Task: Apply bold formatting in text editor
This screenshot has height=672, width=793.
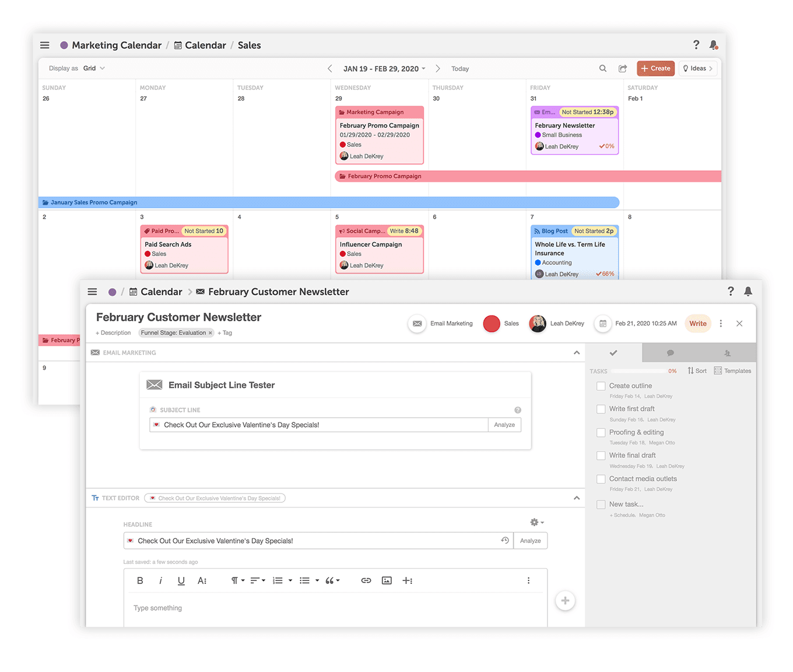Action: click(x=140, y=580)
